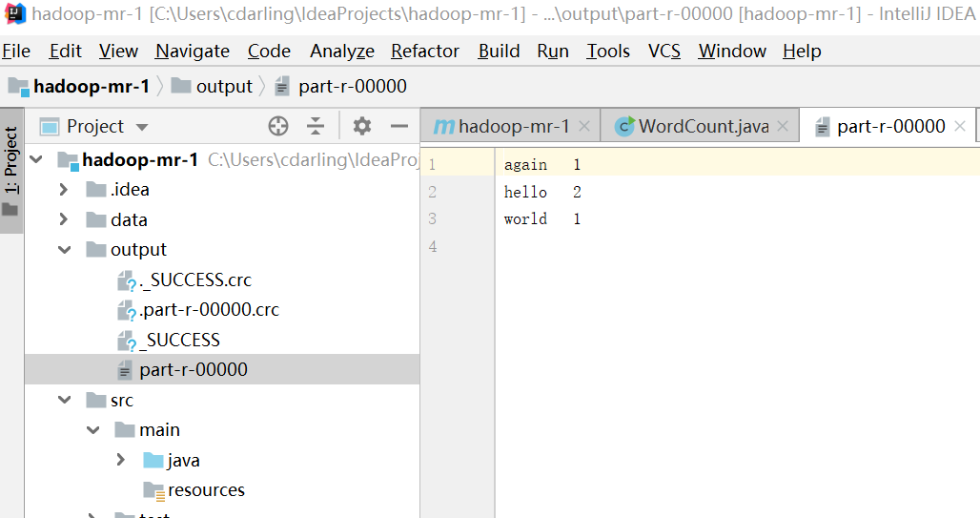980x518 pixels.
Task: Close the hadoop-mr-1 editor tab
Action: [584, 126]
